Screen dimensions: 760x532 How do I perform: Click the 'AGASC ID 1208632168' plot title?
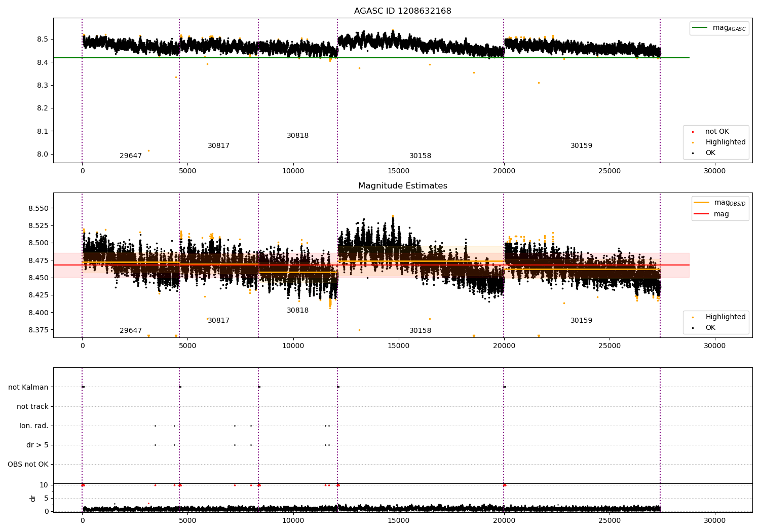402,11
